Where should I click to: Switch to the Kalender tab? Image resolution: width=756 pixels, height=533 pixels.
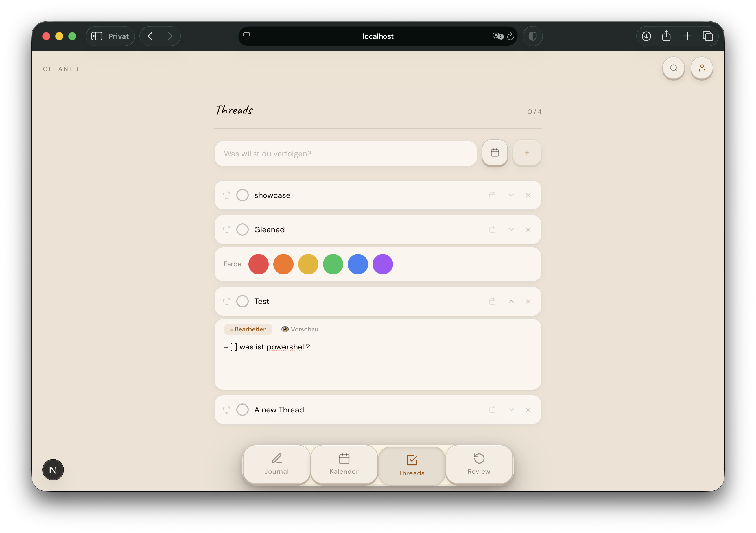(x=344, y=464)
